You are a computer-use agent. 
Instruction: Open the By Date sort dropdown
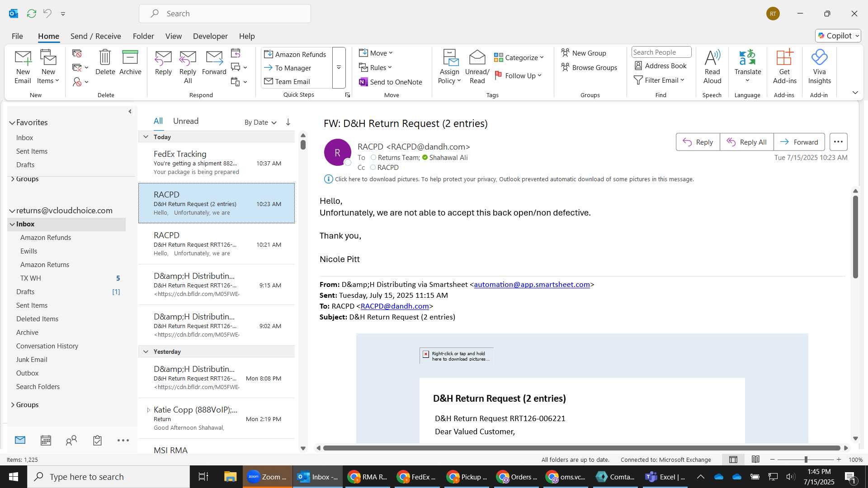[260, 122]
